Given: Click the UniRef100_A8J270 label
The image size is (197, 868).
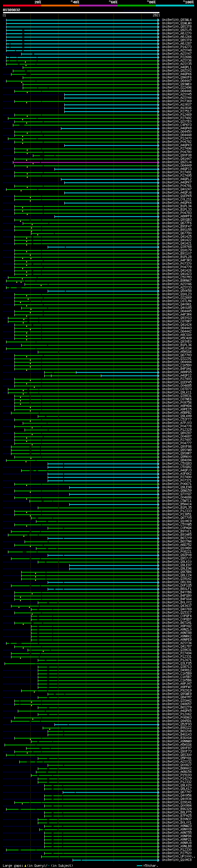Looking at the screenshot, I should (177, 33).
